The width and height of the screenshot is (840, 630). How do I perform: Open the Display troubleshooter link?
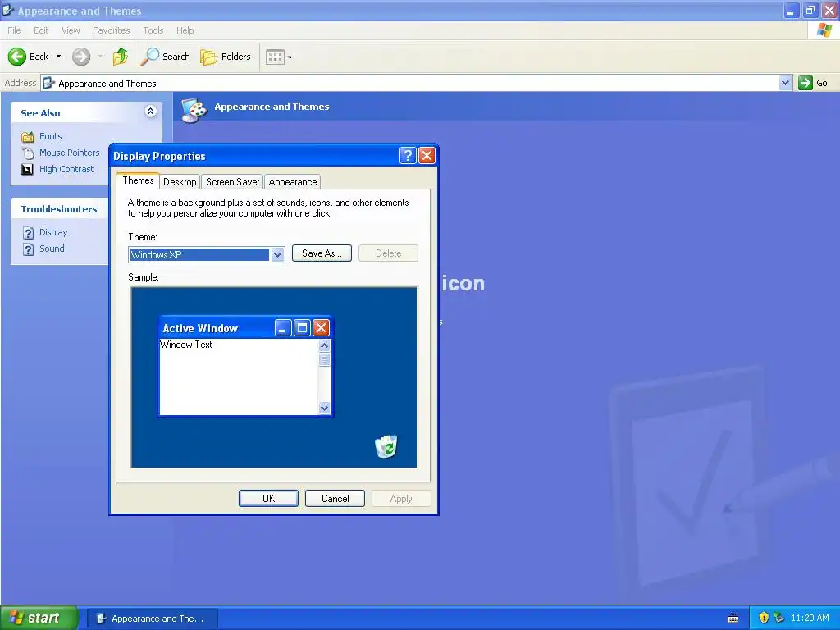53,232
